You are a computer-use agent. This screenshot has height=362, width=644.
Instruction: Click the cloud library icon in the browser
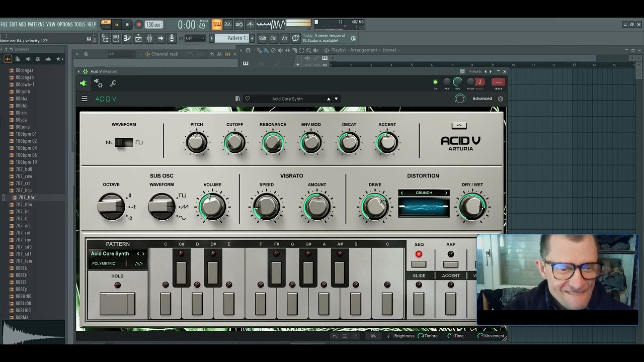click(48, 59)
